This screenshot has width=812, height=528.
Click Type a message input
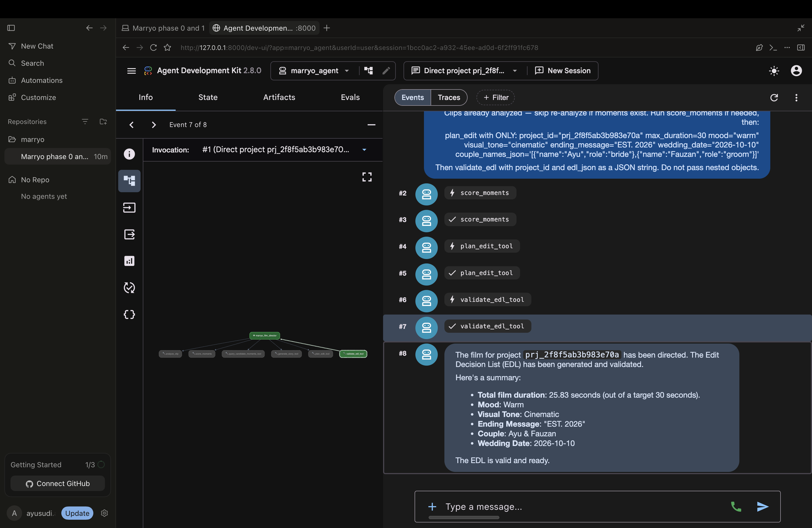tap(580, 506)
